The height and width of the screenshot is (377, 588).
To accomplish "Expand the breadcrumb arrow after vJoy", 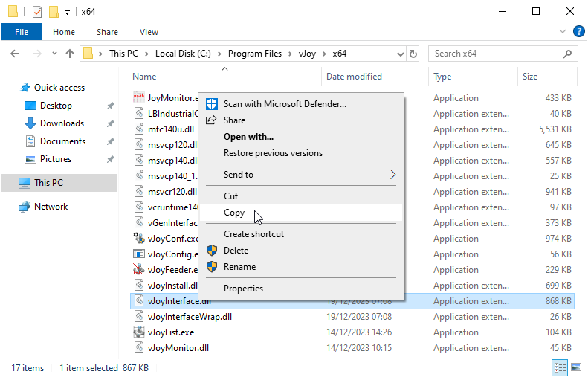I will [324, 54].
